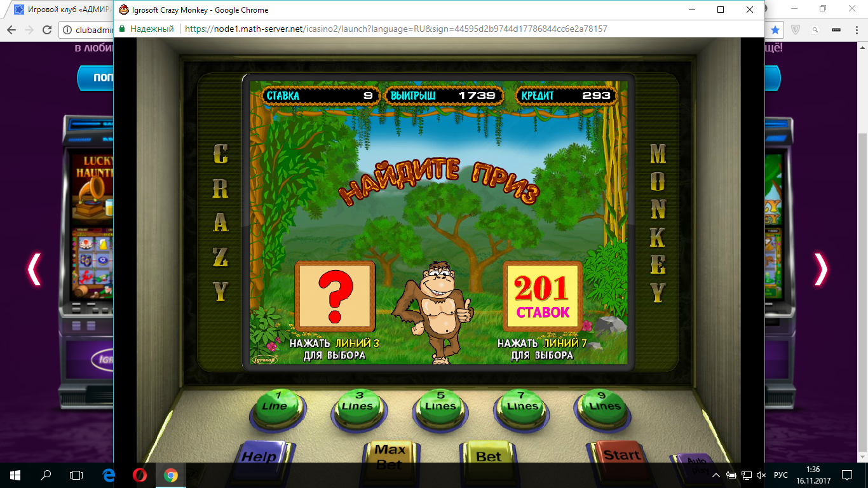Close the Crazy Monkey game window
The image size is (868, 488).
pyautogui.click(x=750, y=10)
